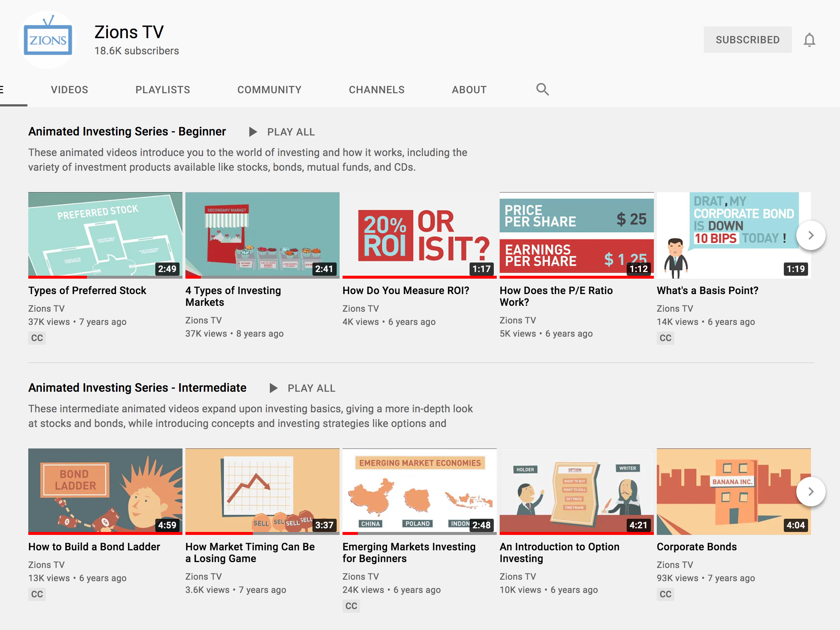Open Animated Investing Series - Beginner playlist title
The width and height of the screenshot is (840, 630).
(x=127, y=131)
